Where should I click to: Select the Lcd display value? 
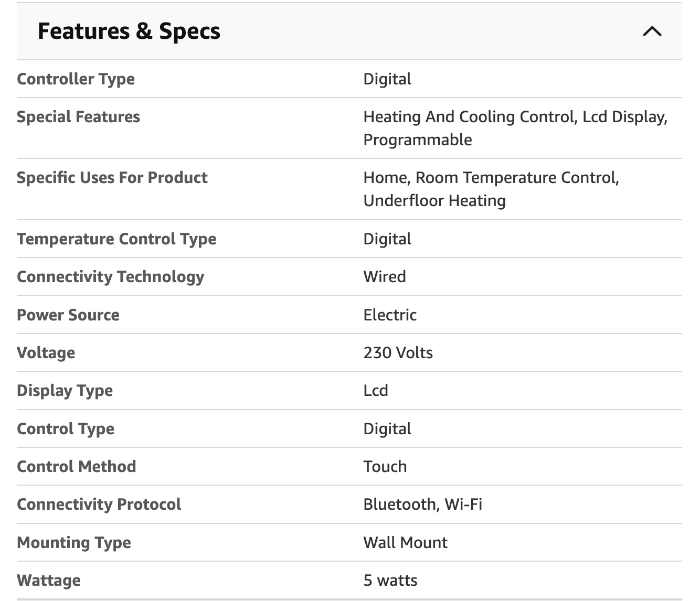click(375, 390)
